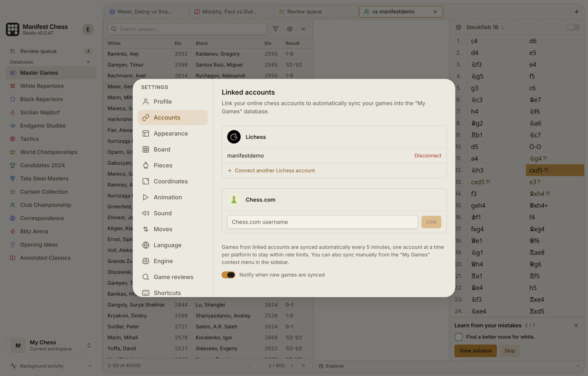The image size is (588, 376).
Task: Open the Blitz Arena database
Action: coord(51,231)
